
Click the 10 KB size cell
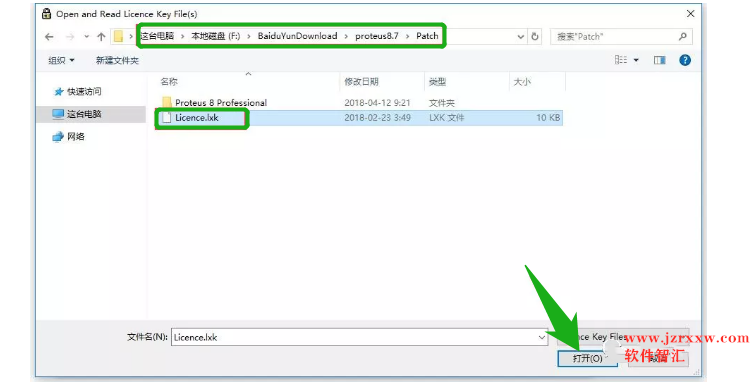pyautogui.click(x=548, y=118)
